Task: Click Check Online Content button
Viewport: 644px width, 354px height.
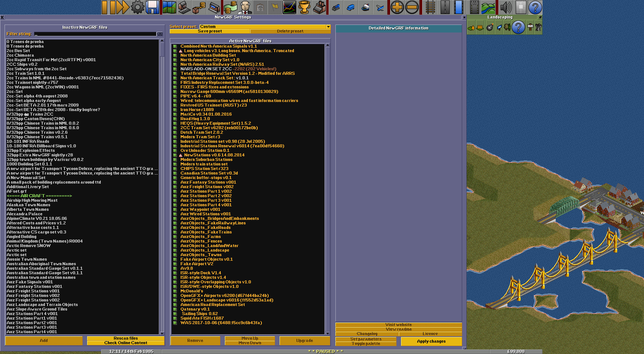Action: click(126, 343)
